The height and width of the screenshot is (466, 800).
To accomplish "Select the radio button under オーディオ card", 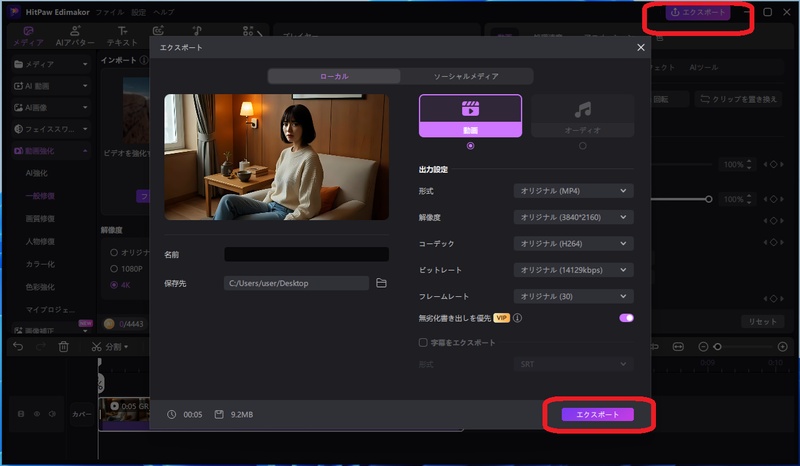I will click(x=583, y=146).
